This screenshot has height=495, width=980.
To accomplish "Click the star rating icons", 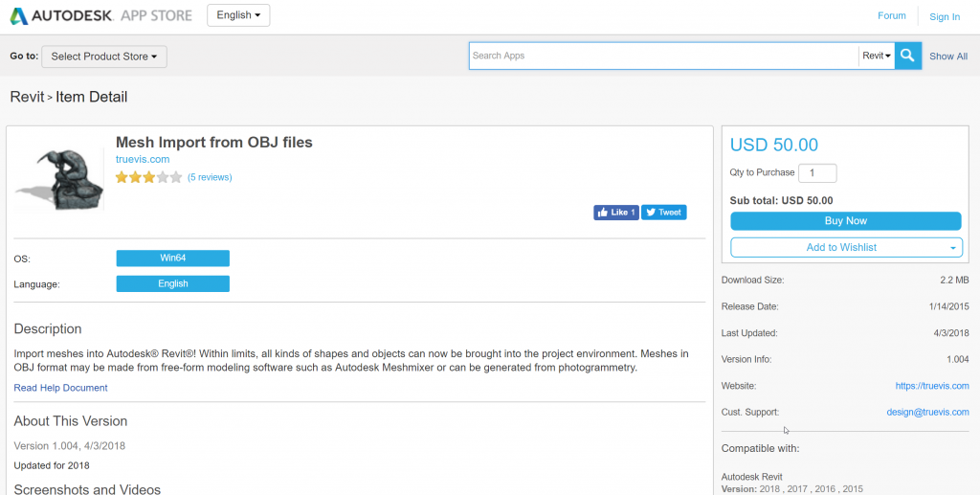I will click(148, 177).
